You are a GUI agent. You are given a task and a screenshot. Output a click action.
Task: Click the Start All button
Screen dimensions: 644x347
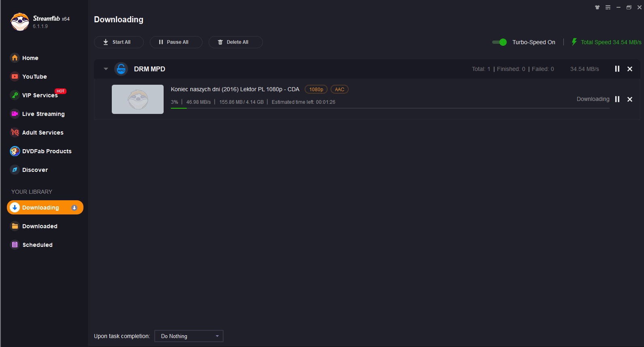point(119,42)
